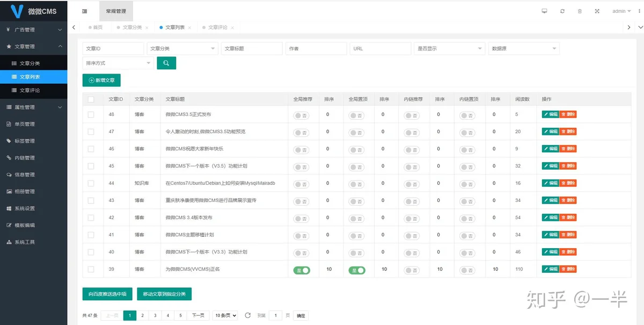Open 信息管理 in the sidebar

tap(33, 175)
